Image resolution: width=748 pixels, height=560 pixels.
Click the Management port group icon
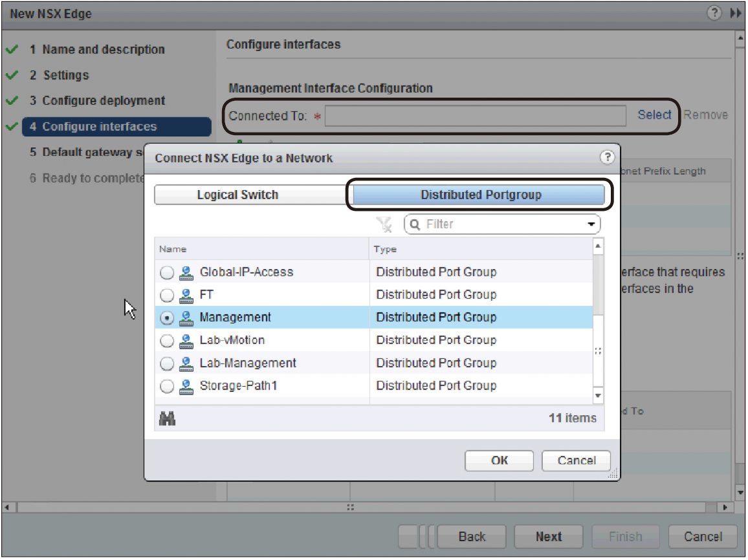(186, 318)
